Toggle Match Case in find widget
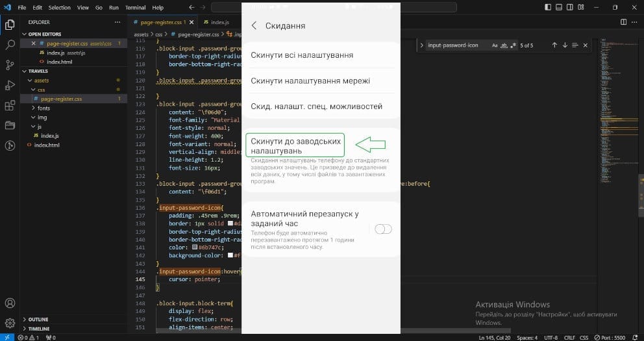 coord(495,45)
